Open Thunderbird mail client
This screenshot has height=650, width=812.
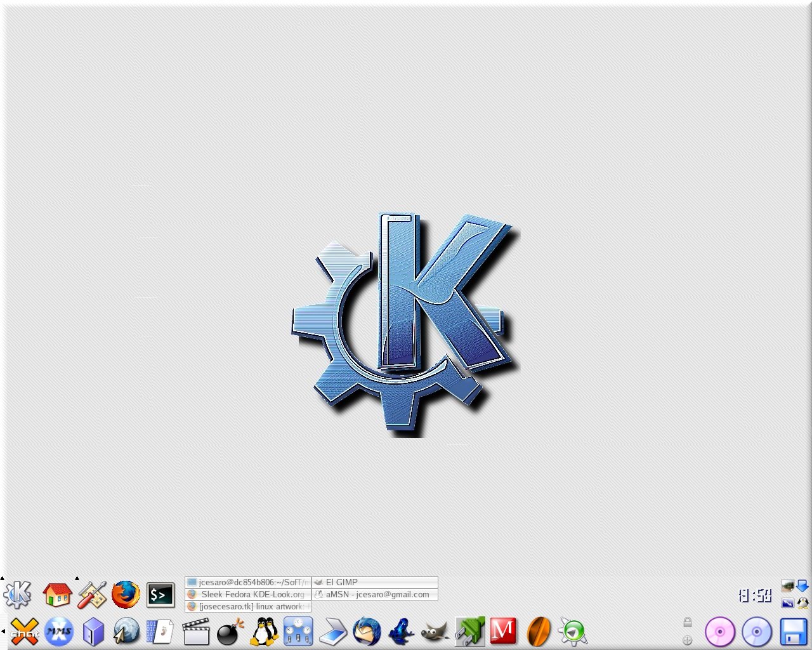click(x=367, y=632)
